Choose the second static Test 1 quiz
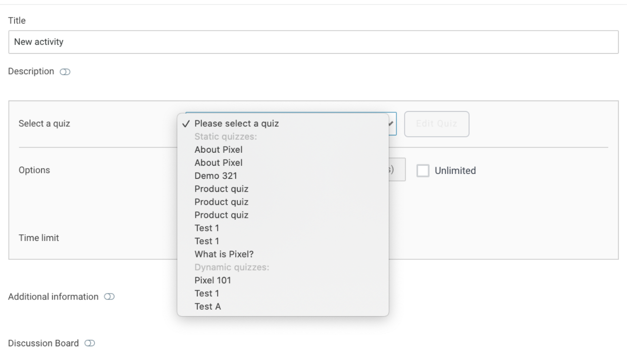Screen dimensions: 627x364 point(206,241)
